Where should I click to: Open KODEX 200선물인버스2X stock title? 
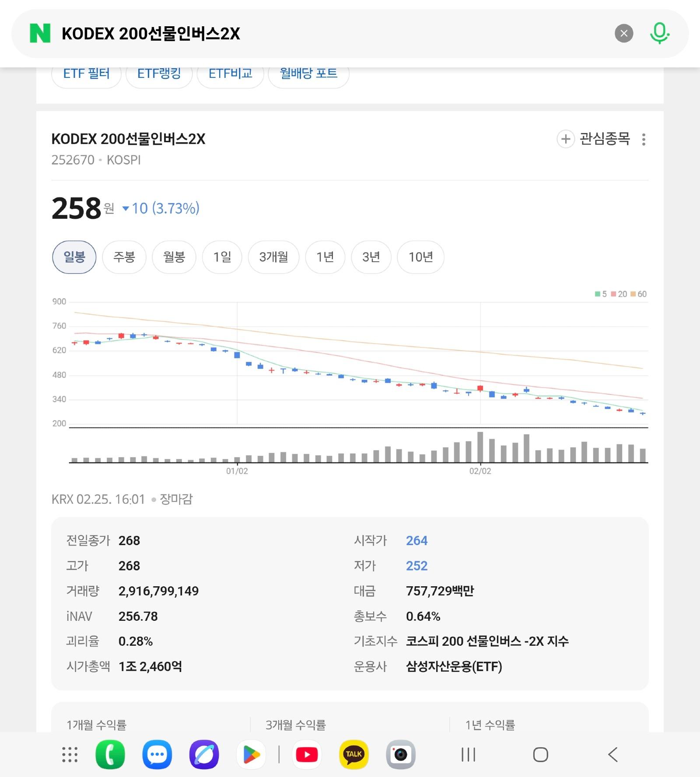(128, 139)
